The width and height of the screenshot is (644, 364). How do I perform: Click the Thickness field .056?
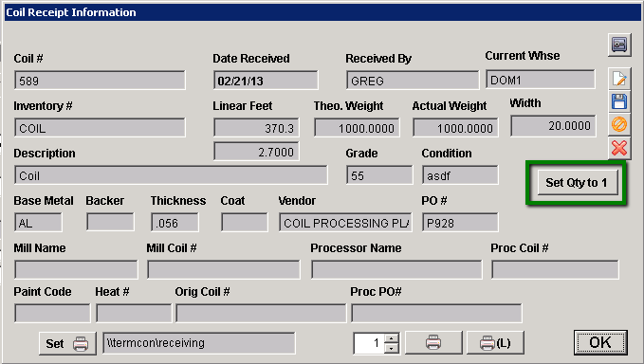(175, 223)
